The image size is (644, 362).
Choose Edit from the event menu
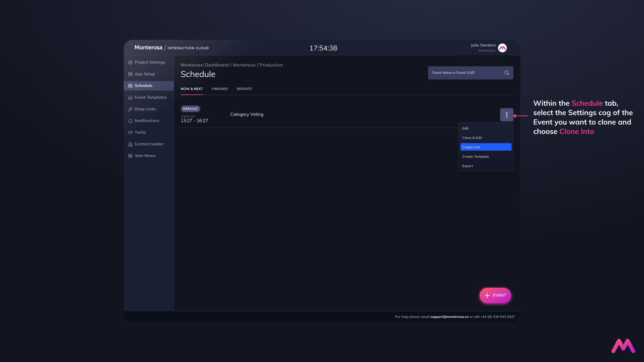point(486,129)
